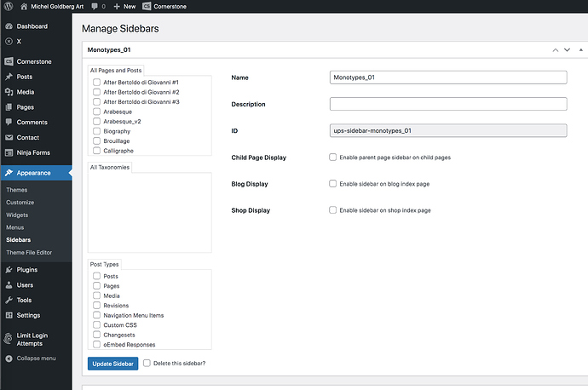The image size is (588, 390).
Task: Click the Media library icon
Action: pyautogui.click(x=9, y=92)
